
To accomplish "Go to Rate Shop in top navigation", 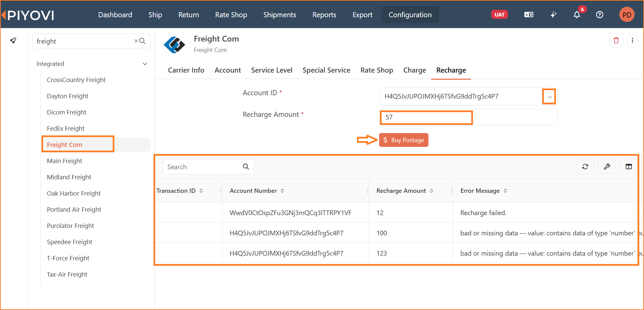I will tap(231, 15).
